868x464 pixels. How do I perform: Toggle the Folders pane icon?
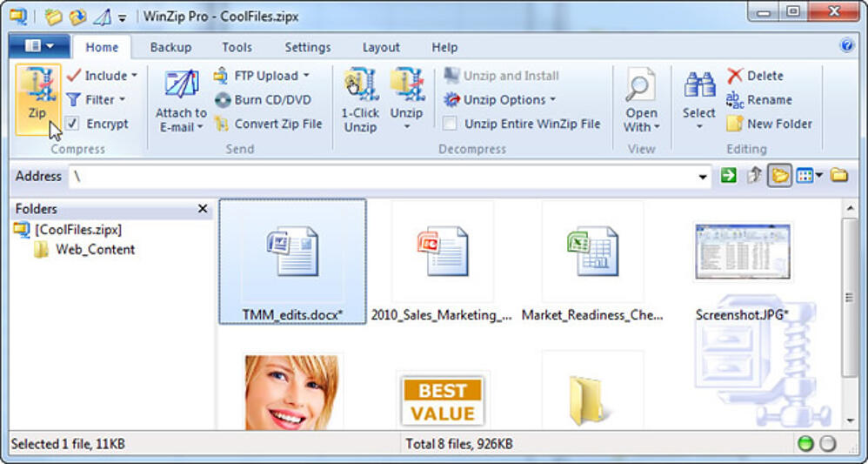tap(779, 176)
